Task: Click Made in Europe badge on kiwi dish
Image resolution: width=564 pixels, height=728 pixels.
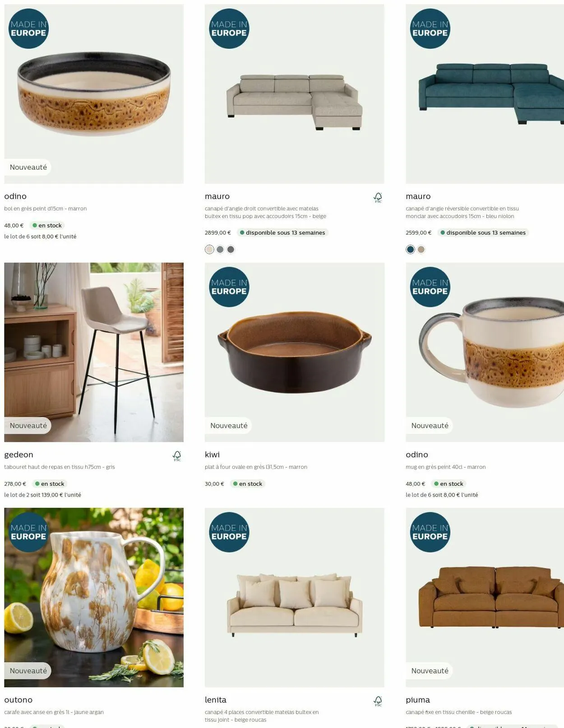Action: click(229, 287)
